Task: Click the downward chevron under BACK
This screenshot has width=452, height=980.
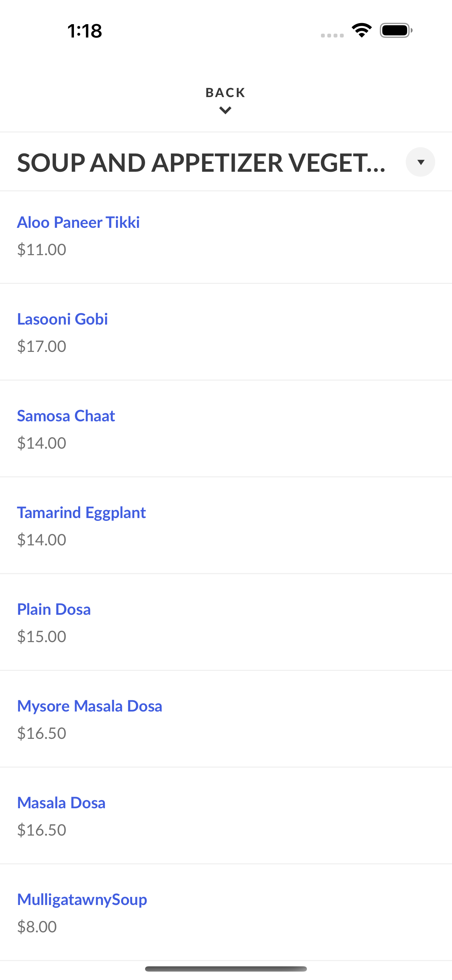Action: click(226, 111)
